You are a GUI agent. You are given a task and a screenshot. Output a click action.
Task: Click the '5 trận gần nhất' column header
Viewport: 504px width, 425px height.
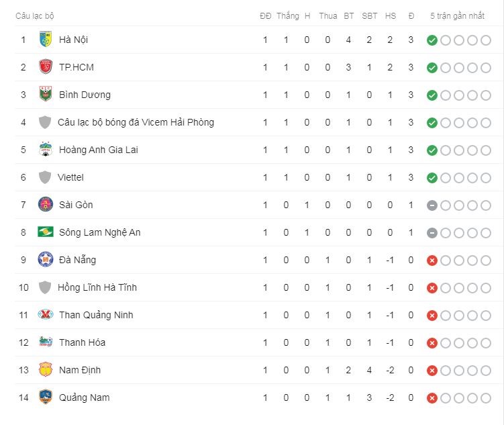[x=457, y=15]
